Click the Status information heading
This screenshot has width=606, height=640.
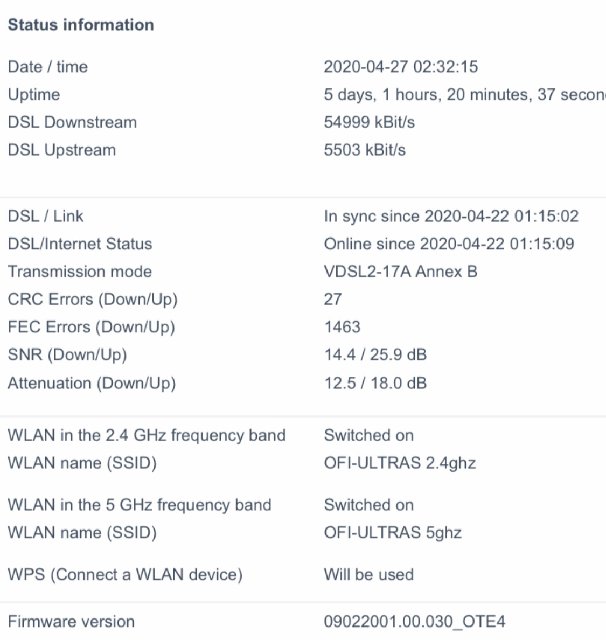81,25
